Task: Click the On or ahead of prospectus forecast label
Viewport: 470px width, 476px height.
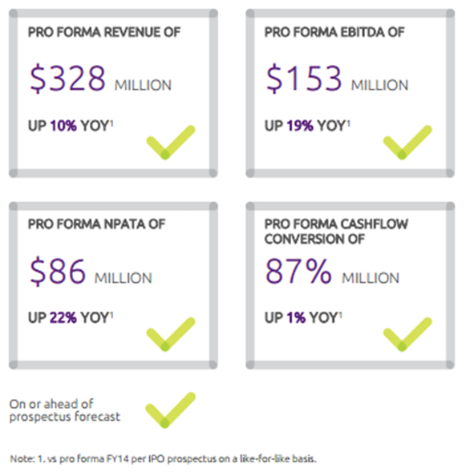Action: click(x=65, y=410)
